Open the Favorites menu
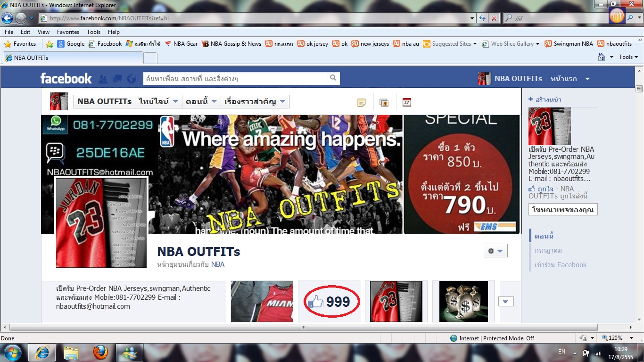 click(68, 32)
